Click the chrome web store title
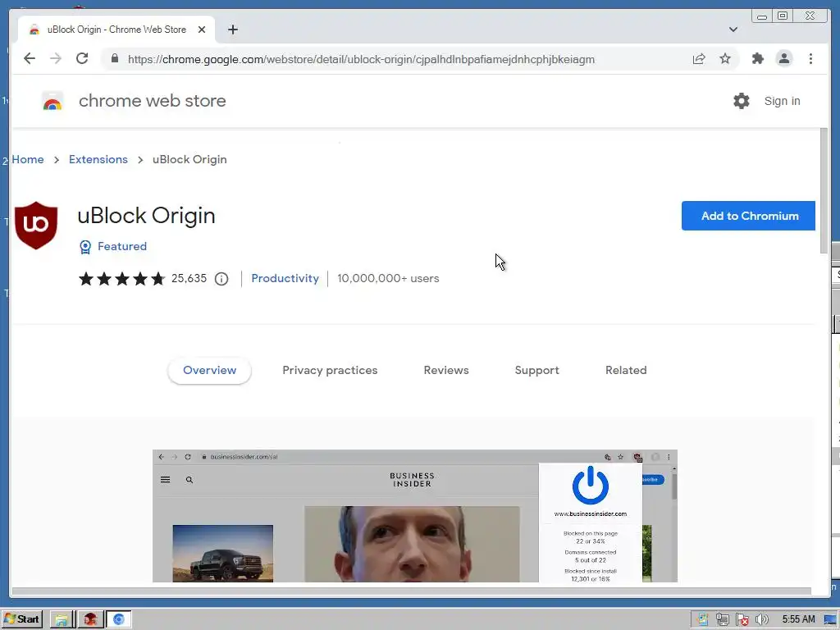Image resolution: width=840 pixels, height=630 pixels. (x=152, y=101)
